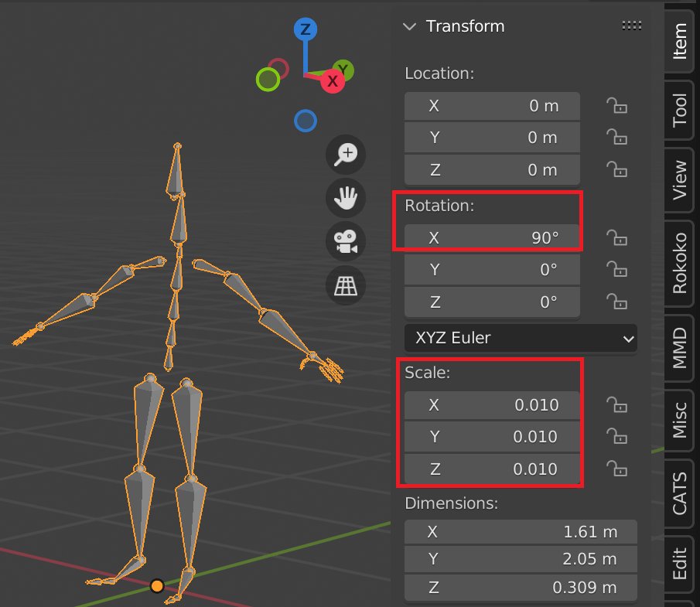Click the zoom magnifier viewport icon
Viewport: 700px width, 607px height.
coord(346,155)
